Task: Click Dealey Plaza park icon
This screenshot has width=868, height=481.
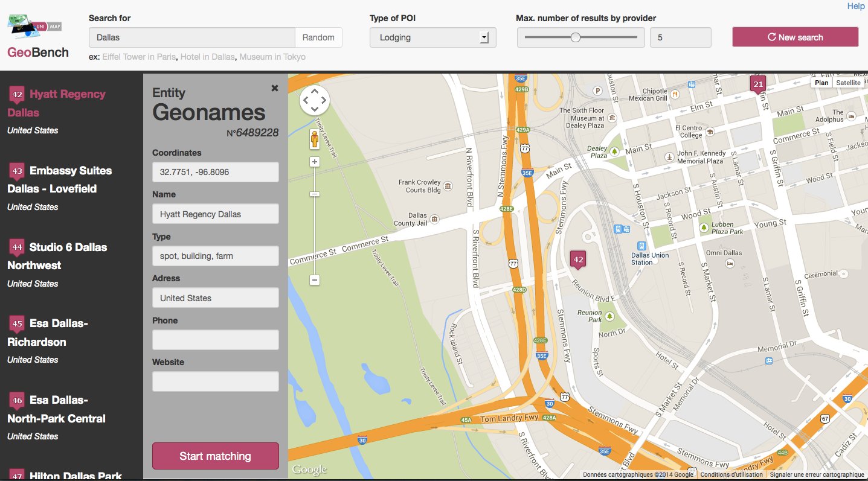Action: (615, 151)
